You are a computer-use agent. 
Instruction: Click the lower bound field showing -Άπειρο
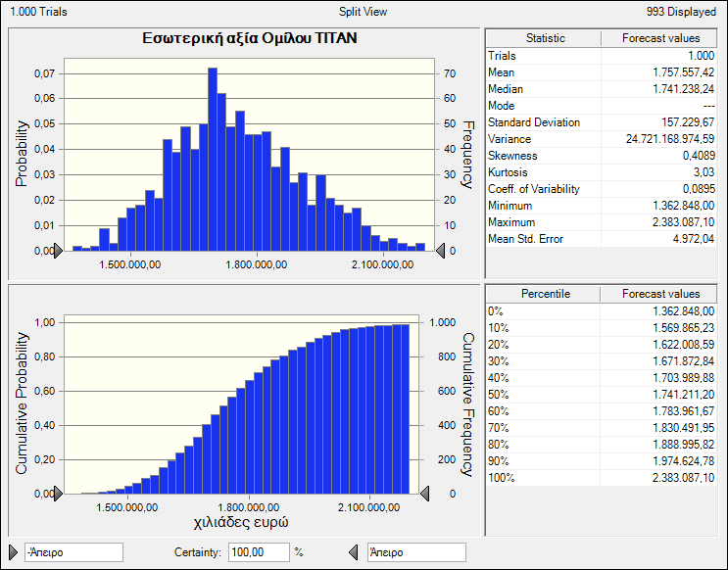click(73, 552)
